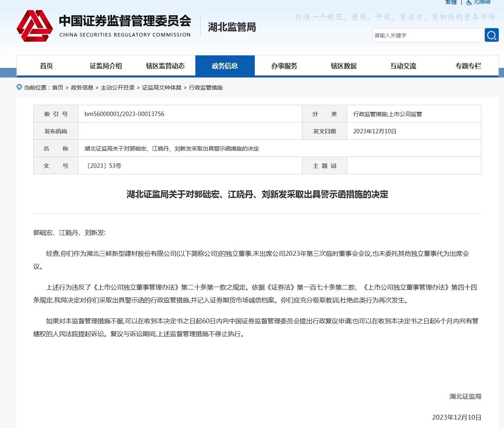Open 行政监管措施 breadcrumb link

pyautogui.click(x=206, y=88)
